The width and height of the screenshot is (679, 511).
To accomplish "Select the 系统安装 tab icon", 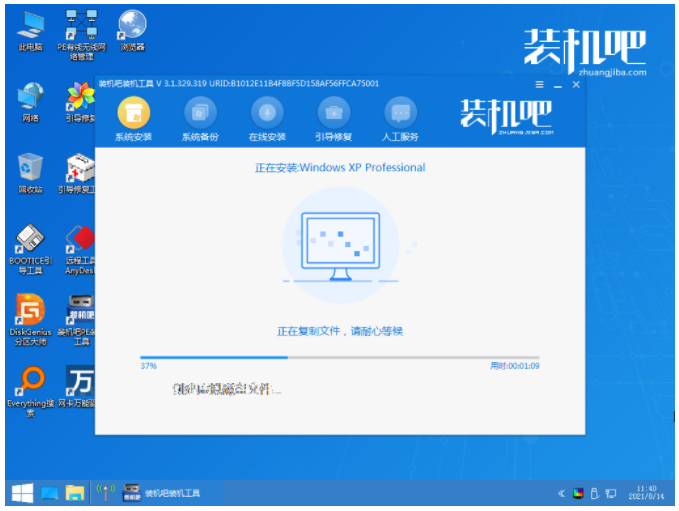I will click(133, 113).
